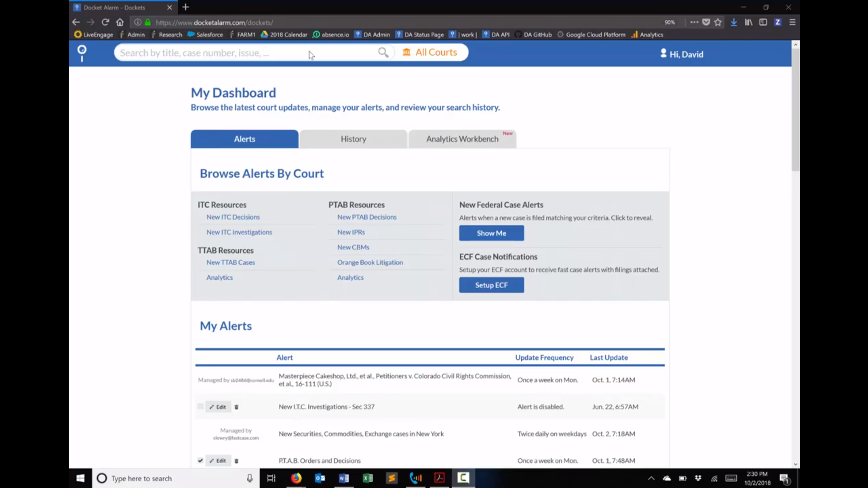Click the search magnifier icon
The height and width of the screenshot is (488, 868).
[x=383, y=52]
